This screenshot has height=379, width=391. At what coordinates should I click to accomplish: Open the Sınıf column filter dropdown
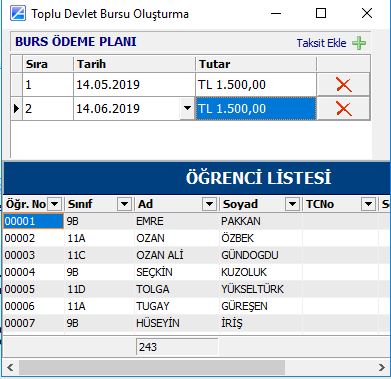pyautogui.click(x=124, y=204)
